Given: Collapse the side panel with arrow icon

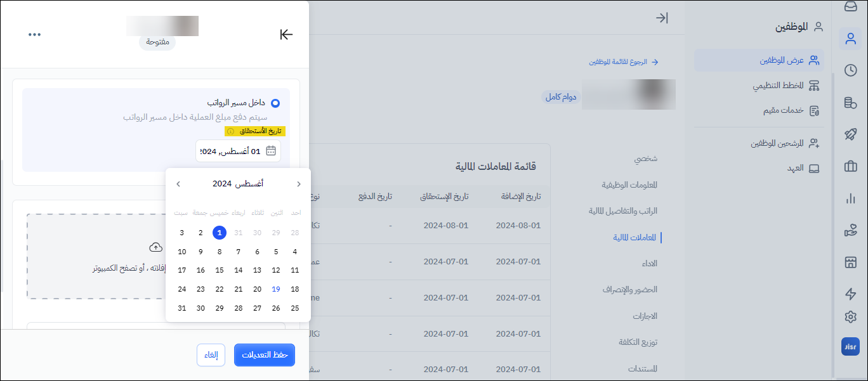Looking at the screenshot, I should (x=286, y=34).
